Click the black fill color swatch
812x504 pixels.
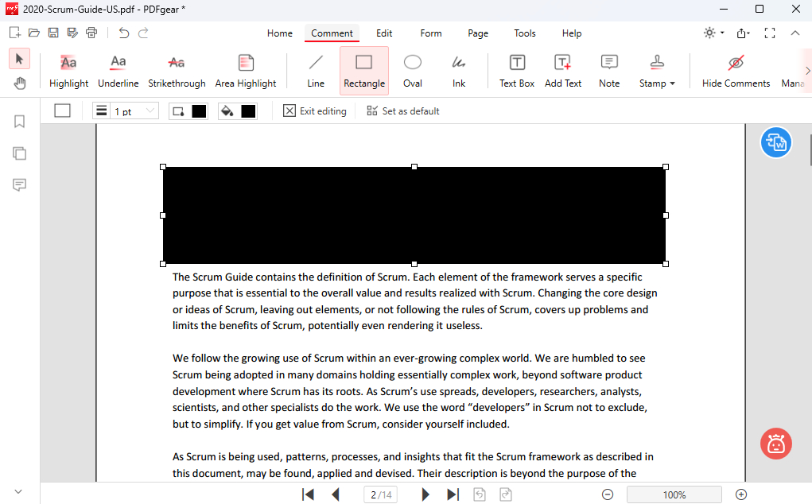pyautogui.click(x=248, y=111)
